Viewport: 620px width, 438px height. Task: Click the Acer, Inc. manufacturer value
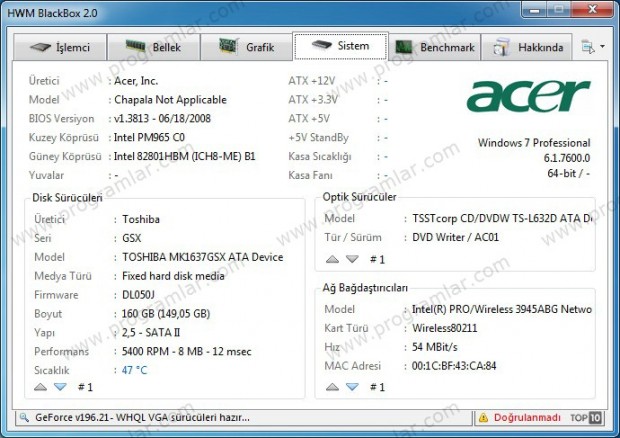136,81
